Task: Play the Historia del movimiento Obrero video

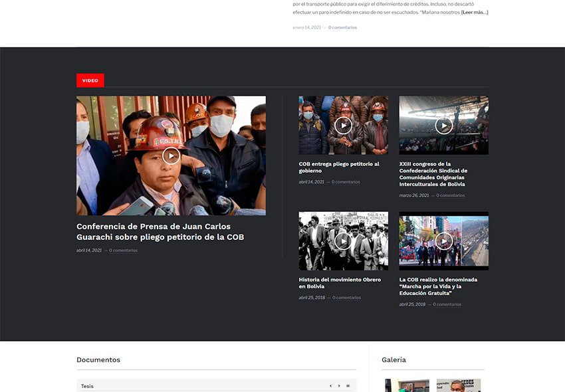Action: [343, 241]
